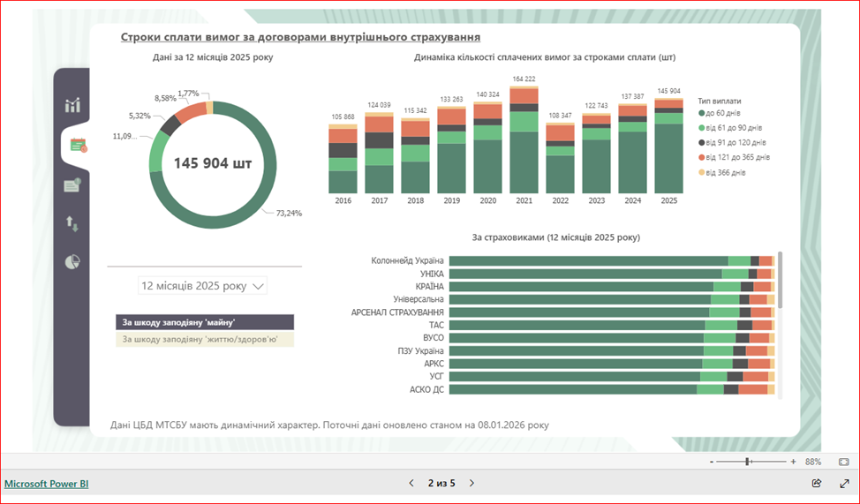
Task: Toggle 'до 60 днів' legend item
Action: pos(722,113)
